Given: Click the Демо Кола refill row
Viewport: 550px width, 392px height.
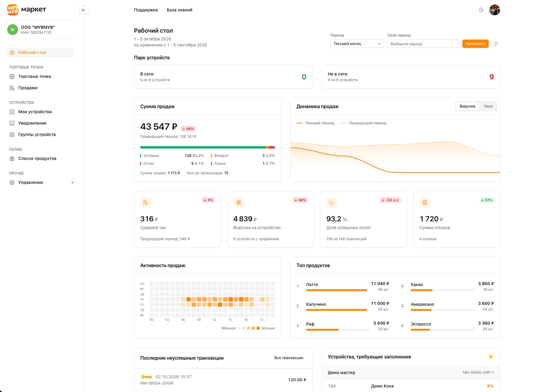Looking at the screenshot, I should click(x=410, y=386).
